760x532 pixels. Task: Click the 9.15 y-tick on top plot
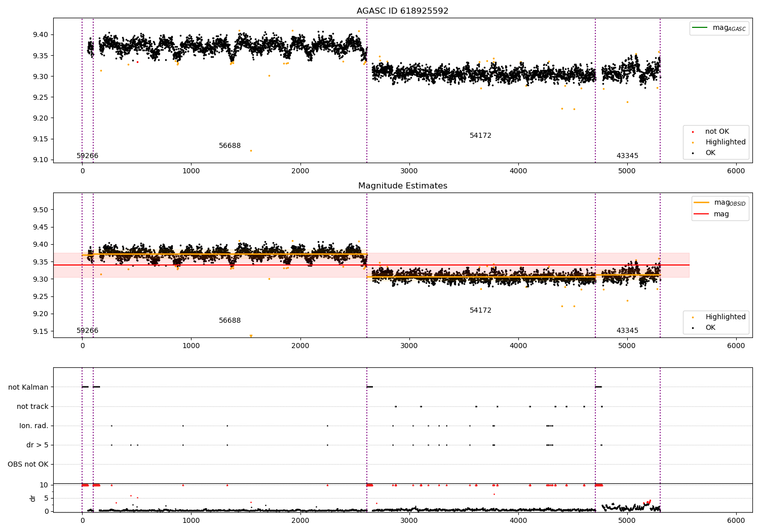[x=41, y=139]
